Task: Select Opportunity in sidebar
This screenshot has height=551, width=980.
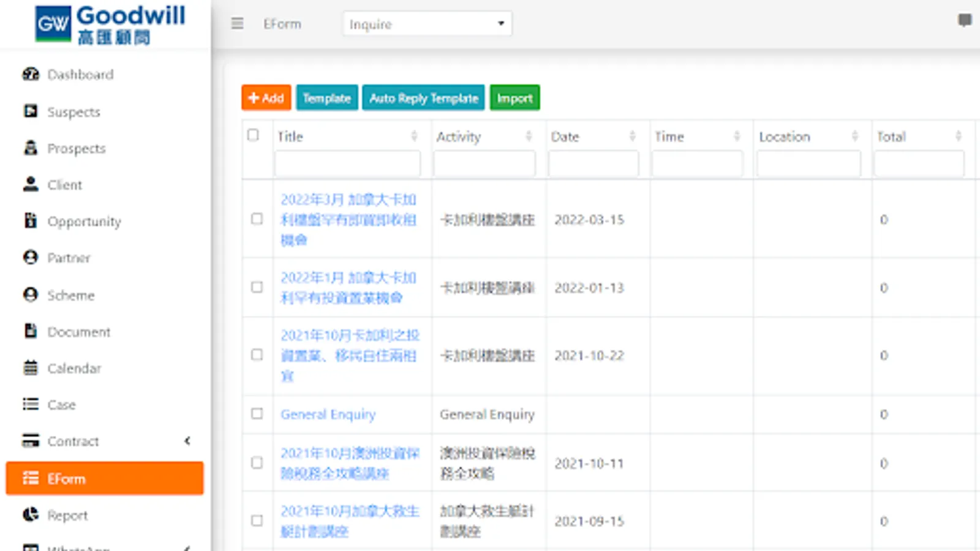Action: point(84,222)
